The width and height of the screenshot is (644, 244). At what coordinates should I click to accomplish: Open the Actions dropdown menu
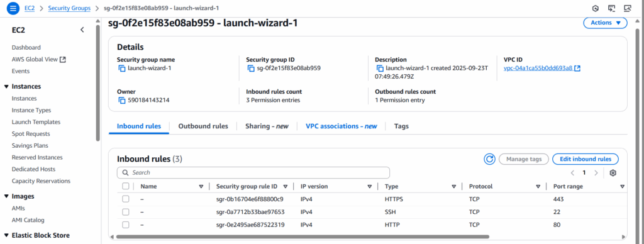605,23
